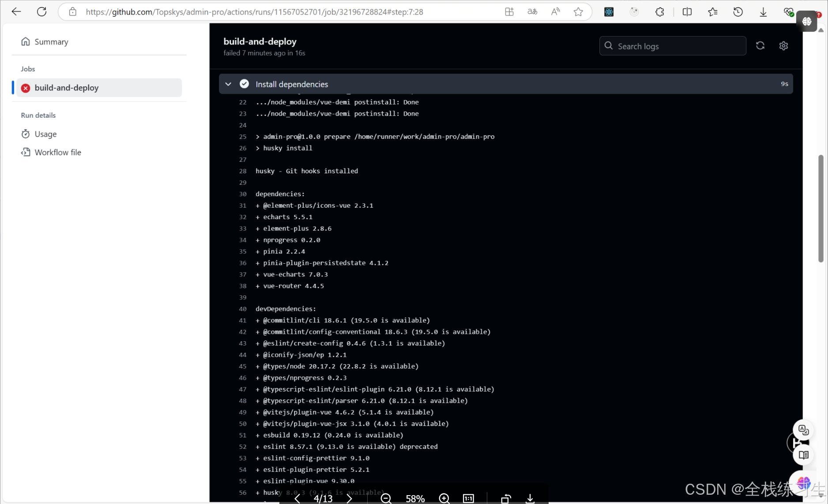828x504 pixels.
Task: Click the '@iconify-json/ep 1.2.1' log line
Action: click(301, 355)
